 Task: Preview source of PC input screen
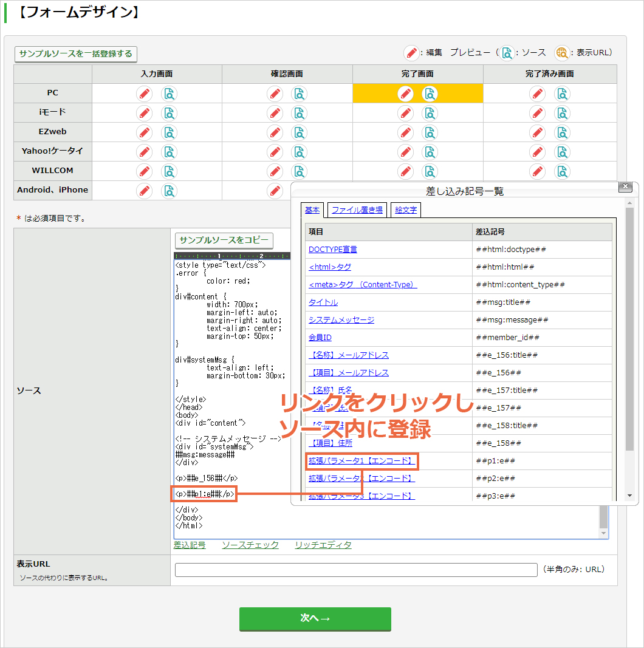tap(169, 94)
